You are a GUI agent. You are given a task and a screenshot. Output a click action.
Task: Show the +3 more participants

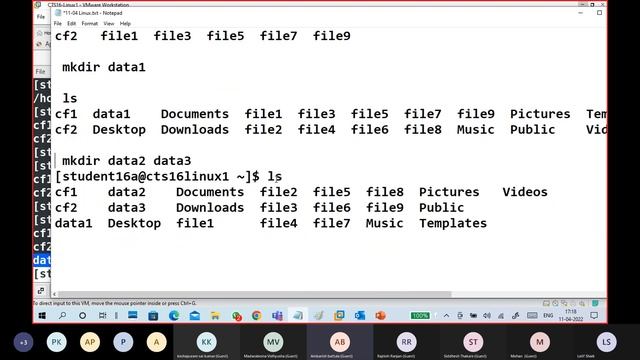pyautogui.click(x=23, y=342)
